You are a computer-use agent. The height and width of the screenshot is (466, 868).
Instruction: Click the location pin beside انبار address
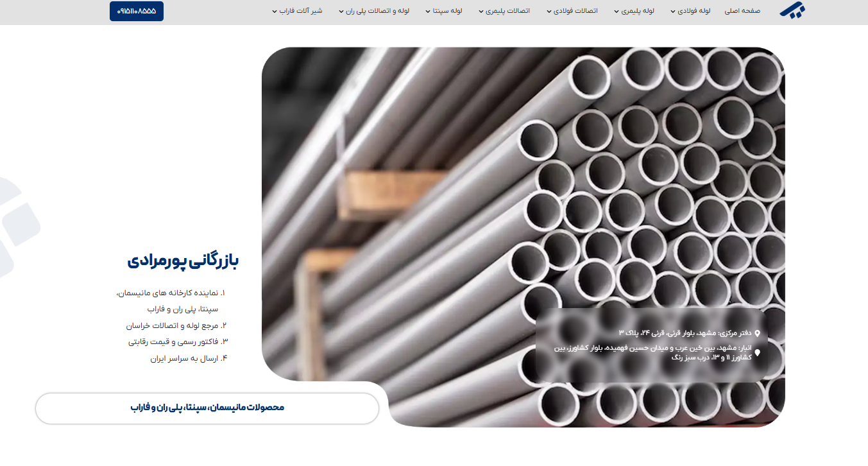pyautogui.click(x=758, y=352)
